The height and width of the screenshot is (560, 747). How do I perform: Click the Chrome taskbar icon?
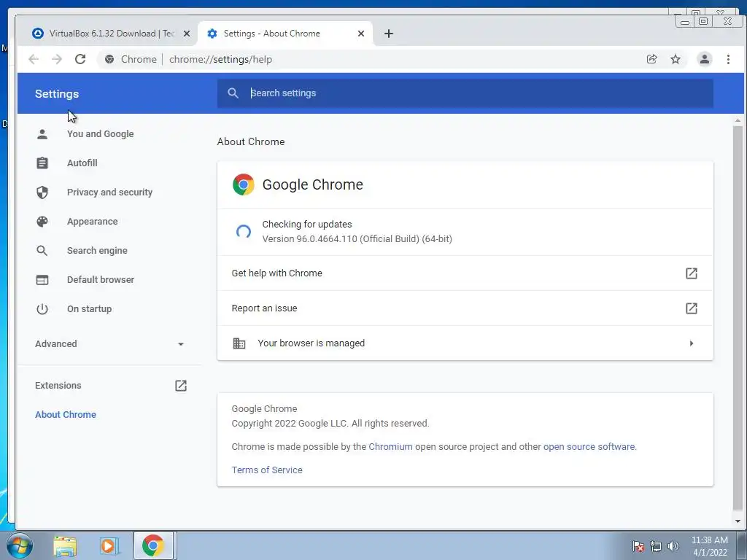153,545
